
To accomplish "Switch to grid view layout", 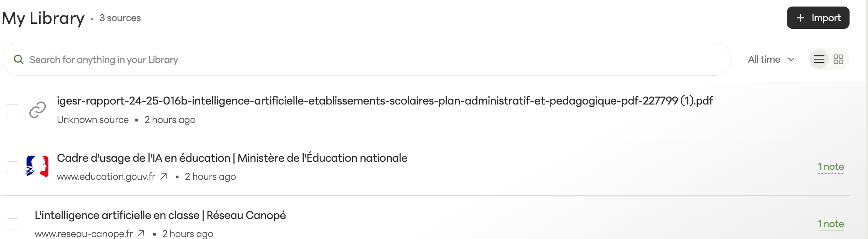I will (x=838, y=59).
